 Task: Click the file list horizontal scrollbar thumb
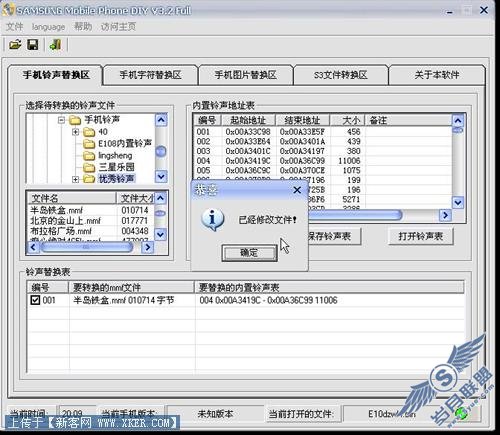pyautogui.click(x=86, y=247)
